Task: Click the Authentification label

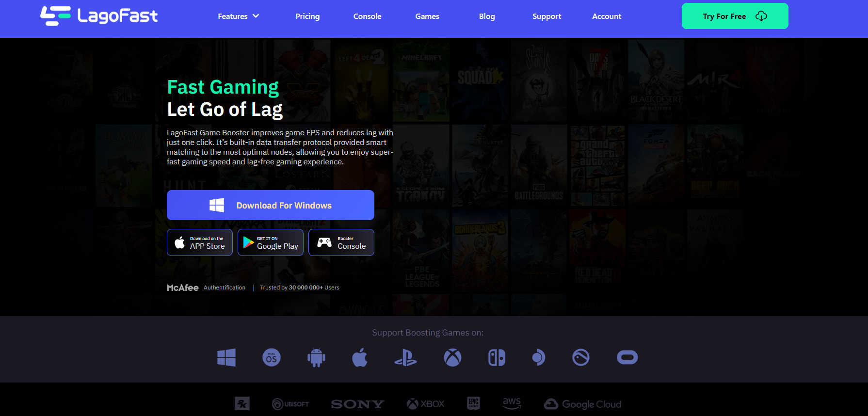Action: 225,288
